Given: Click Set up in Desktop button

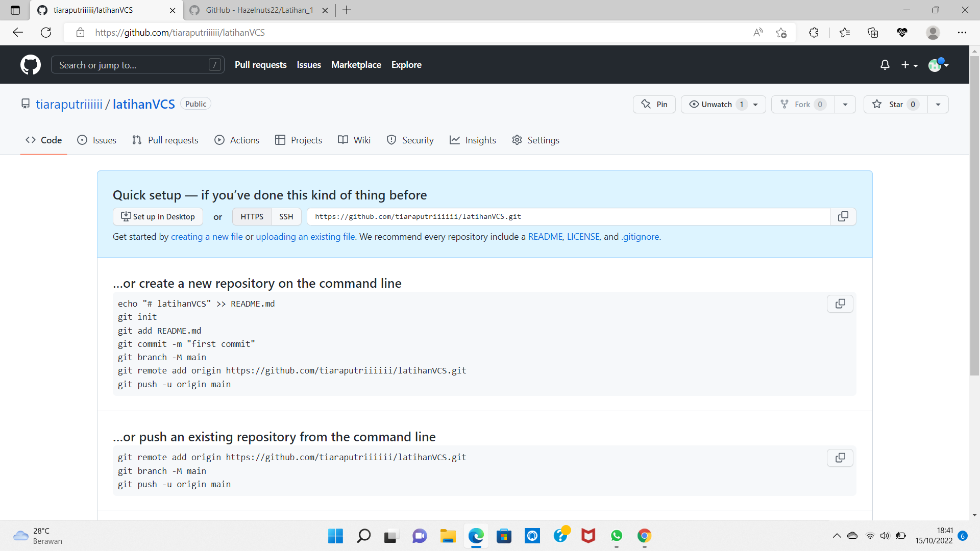Looking at the screenshot, I should (x=158, y=216).
